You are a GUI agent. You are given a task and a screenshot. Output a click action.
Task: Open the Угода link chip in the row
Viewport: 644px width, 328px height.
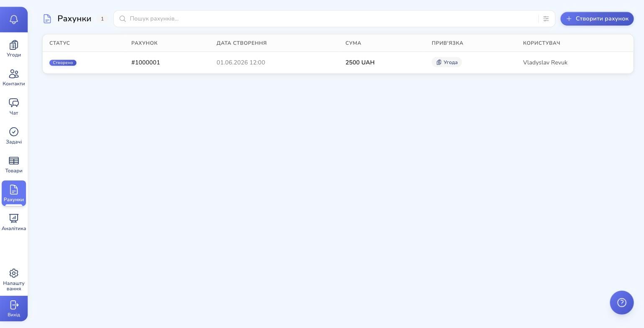[447, 62]
